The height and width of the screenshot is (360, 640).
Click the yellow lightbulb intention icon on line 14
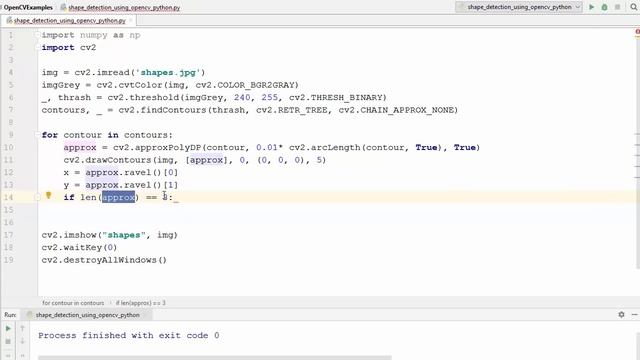(x=49, y=196)
